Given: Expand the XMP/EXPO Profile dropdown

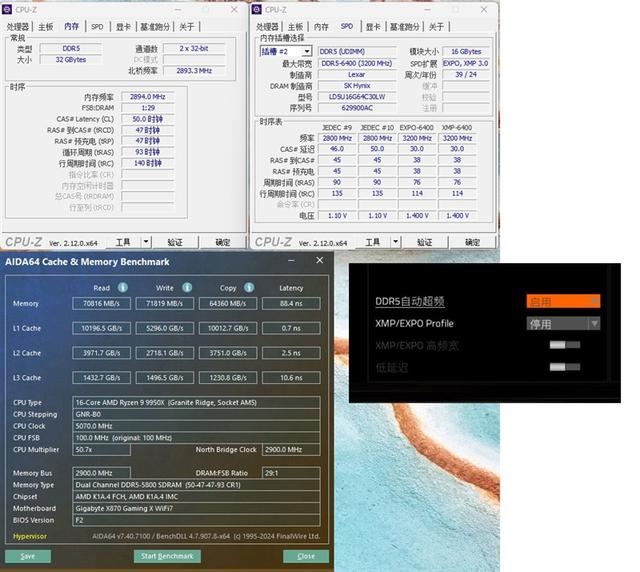Looking at the screenshot, I should click(563, 323).
